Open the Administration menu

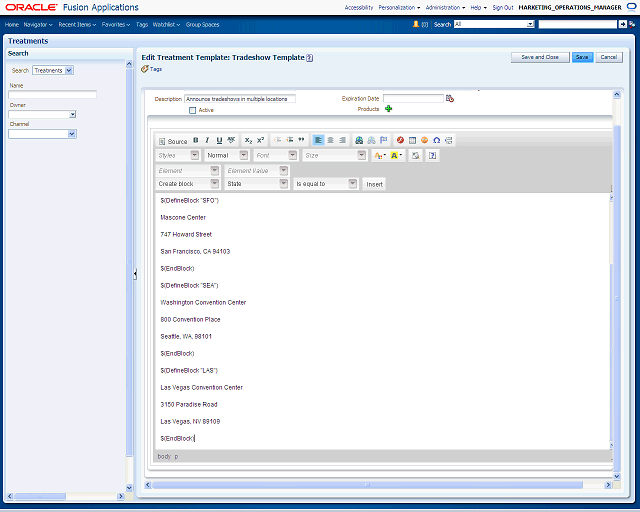[x=445, y=7]
